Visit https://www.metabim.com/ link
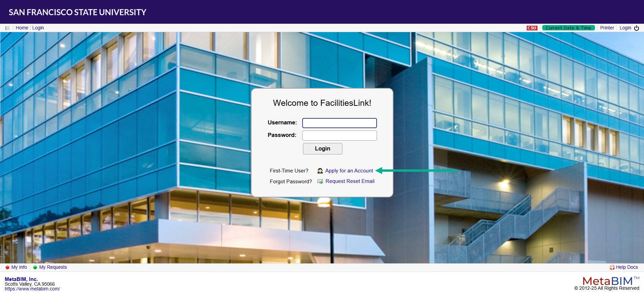Screen dimensions: 644x308 point(32,289)
